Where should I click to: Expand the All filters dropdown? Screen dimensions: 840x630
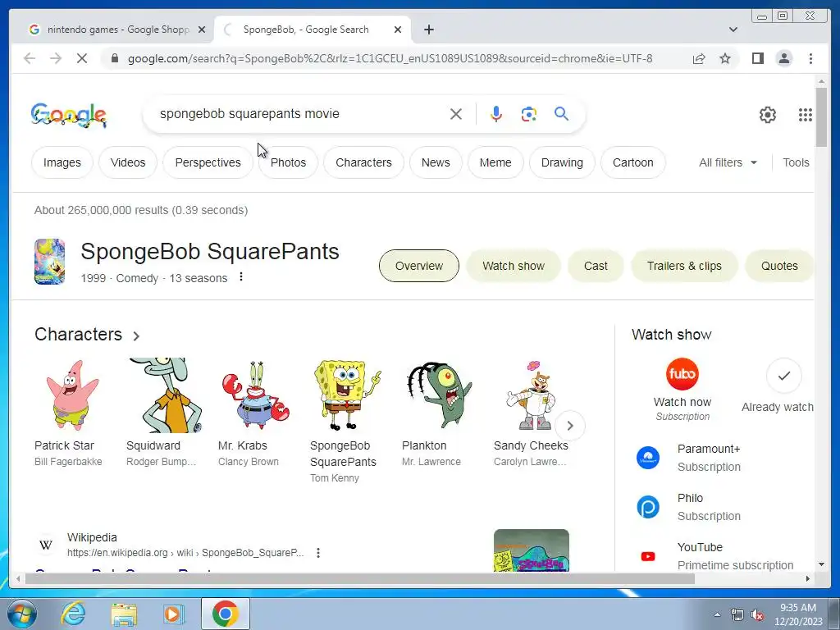pos(728,162)
